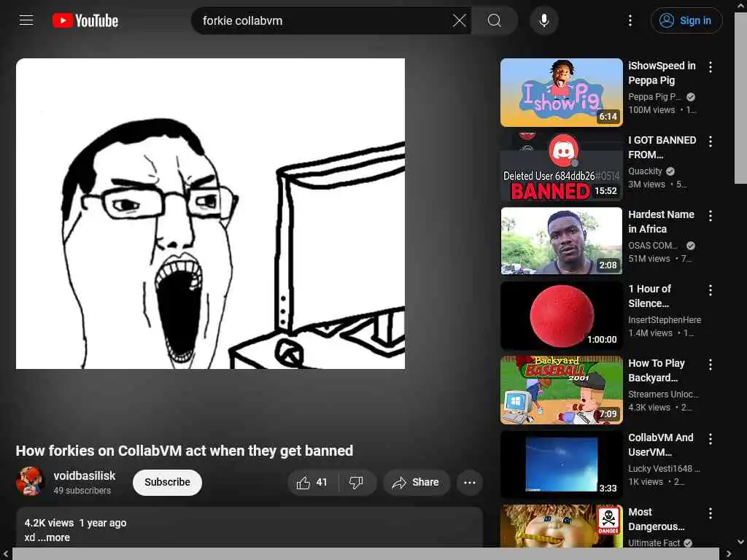Open the iShowSpeed in Peppa Pig title
Screen dimensions: 747x560
662,73
